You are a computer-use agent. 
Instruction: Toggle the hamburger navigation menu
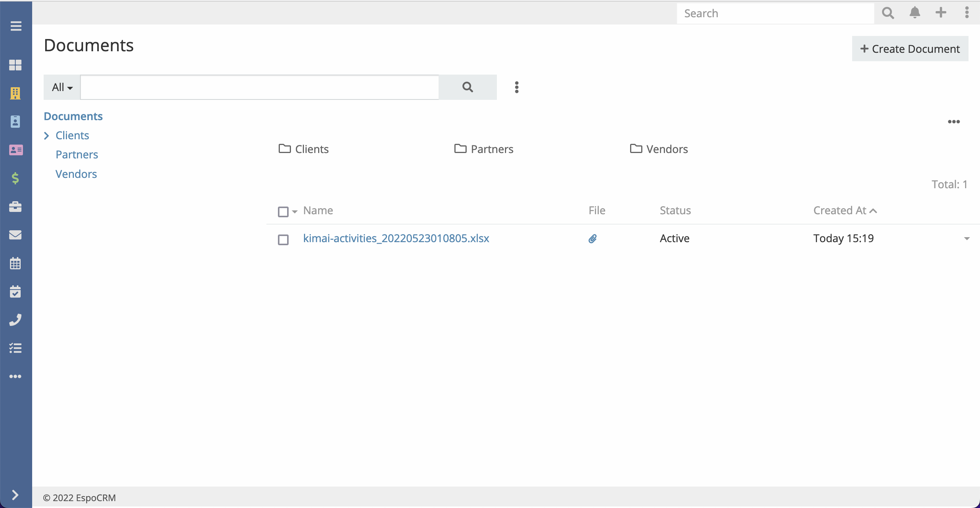click(x=16, y=26)
